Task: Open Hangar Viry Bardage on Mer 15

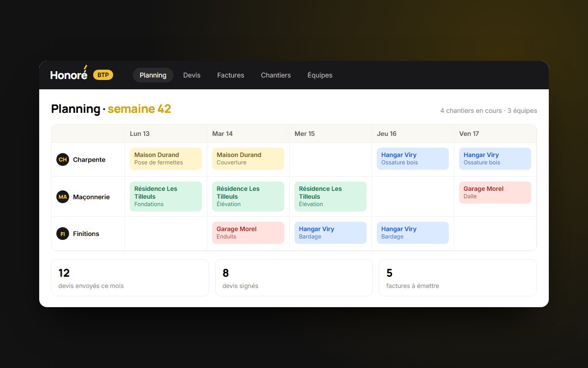Action: coord(330,233)
